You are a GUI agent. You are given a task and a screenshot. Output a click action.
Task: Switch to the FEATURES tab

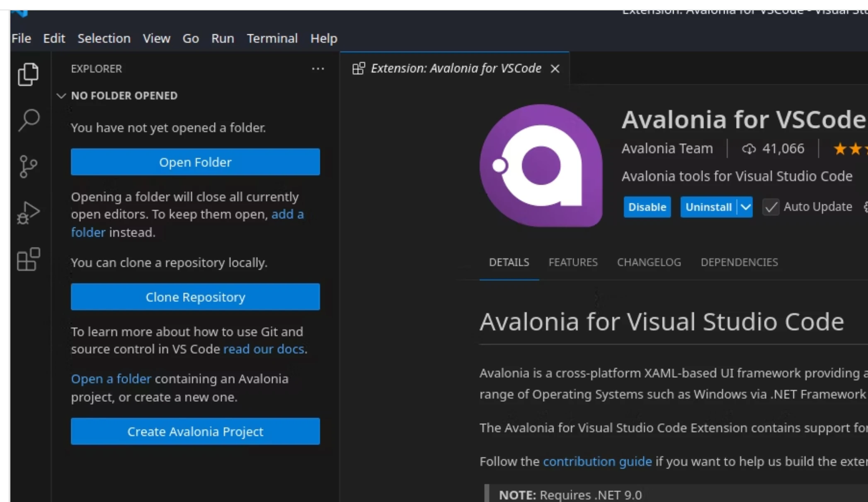[x=573, y=263]
